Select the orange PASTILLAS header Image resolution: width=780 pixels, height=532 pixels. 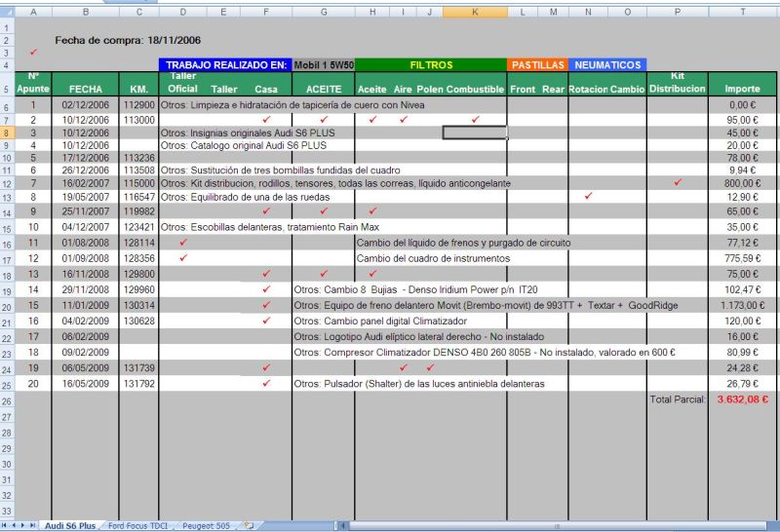[538, 64]
